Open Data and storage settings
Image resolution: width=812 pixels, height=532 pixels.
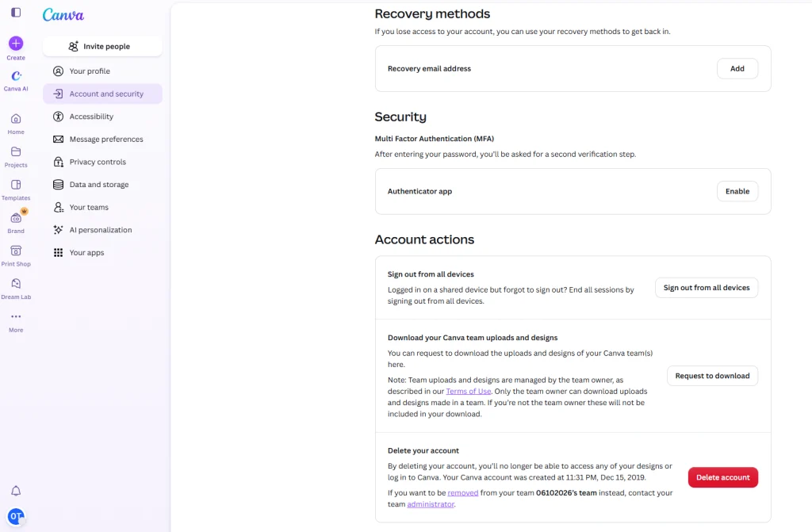pyautogui.click(x=102, y=185)
